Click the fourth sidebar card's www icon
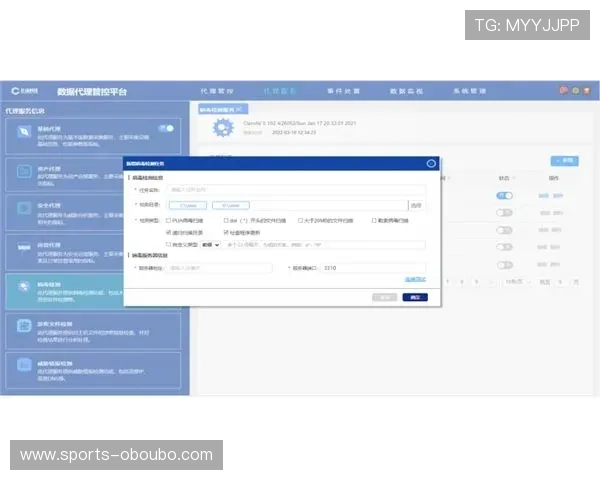 24,248
